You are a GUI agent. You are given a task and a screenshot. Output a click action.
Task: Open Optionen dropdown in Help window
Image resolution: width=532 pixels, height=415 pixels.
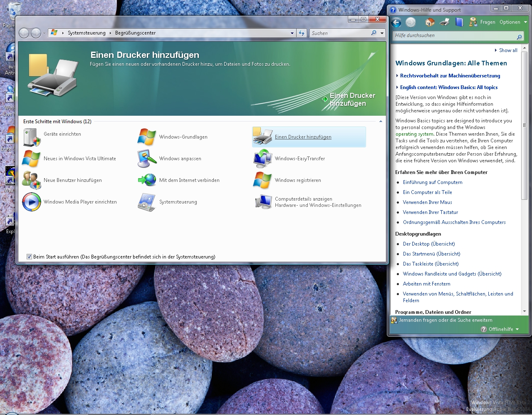click(513, 22)
